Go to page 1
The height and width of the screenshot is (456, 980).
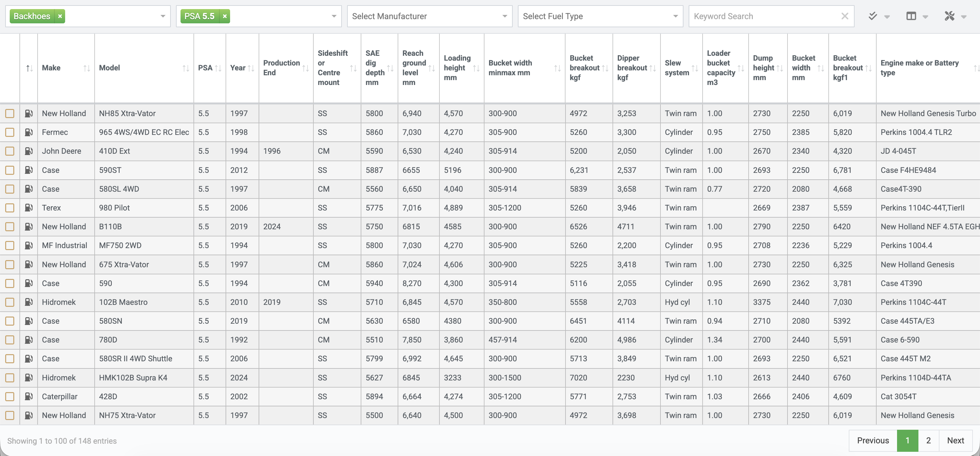click(x=907, y=440)
